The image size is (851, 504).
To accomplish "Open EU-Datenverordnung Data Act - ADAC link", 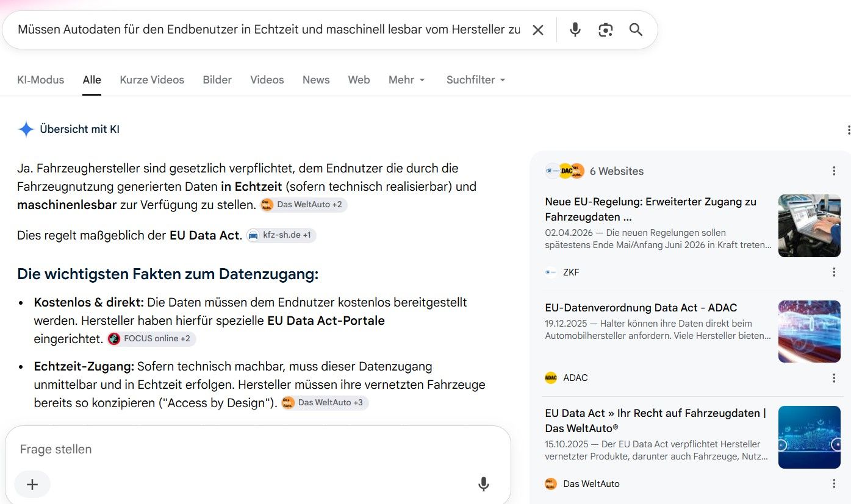I will [x=641, y=308].
